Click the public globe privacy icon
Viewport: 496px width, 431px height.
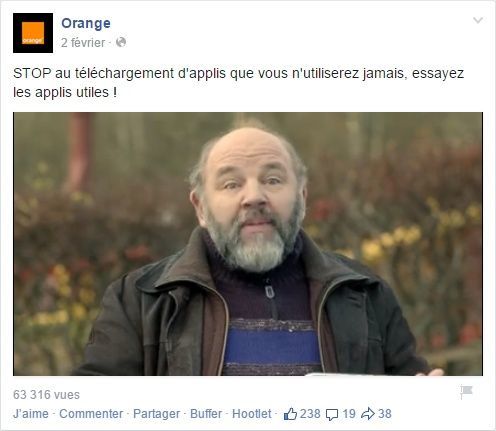[121, 42]
